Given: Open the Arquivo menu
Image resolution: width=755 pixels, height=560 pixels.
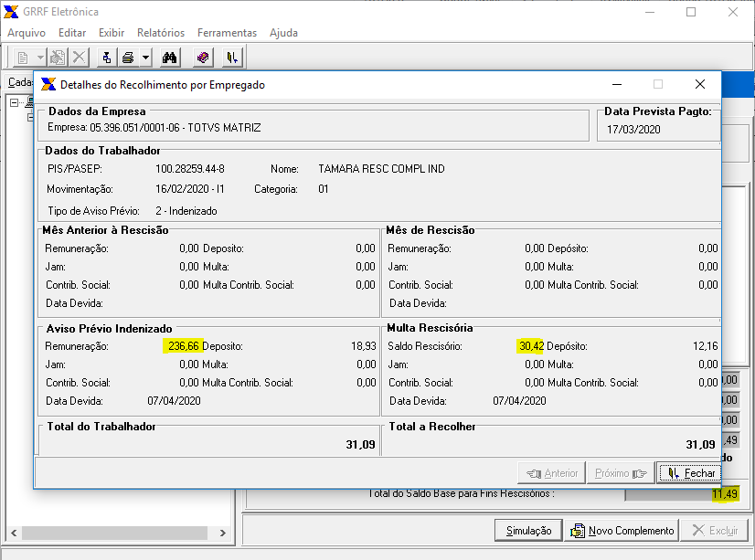Looking at the screenshot, I should (27, 33).
